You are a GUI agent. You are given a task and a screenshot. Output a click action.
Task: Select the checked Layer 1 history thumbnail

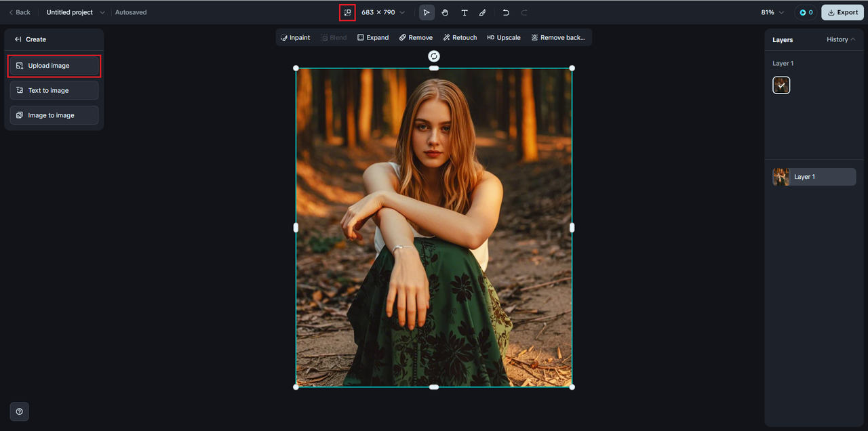pyautogui.click(x=781, y=85)
